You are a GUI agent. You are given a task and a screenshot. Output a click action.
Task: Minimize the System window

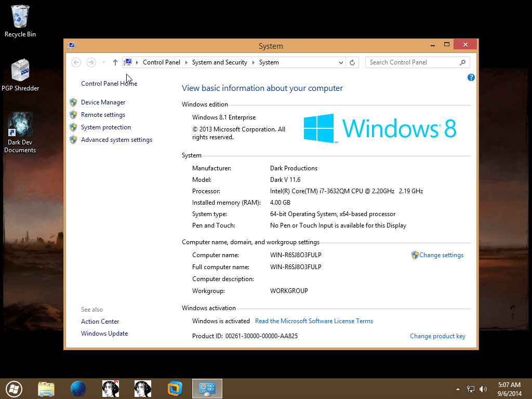coord(433,45)
